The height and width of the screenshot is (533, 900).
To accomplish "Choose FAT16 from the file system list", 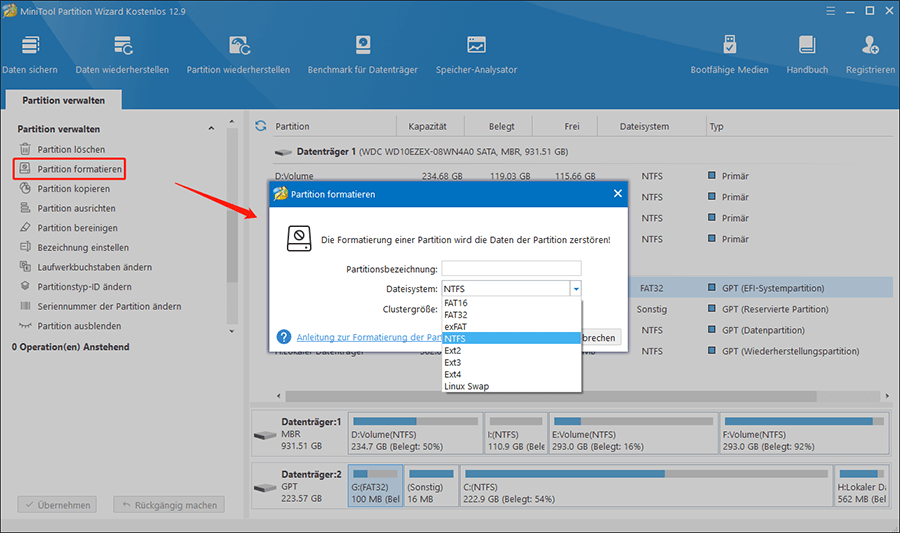I will (x=512, y=302).
